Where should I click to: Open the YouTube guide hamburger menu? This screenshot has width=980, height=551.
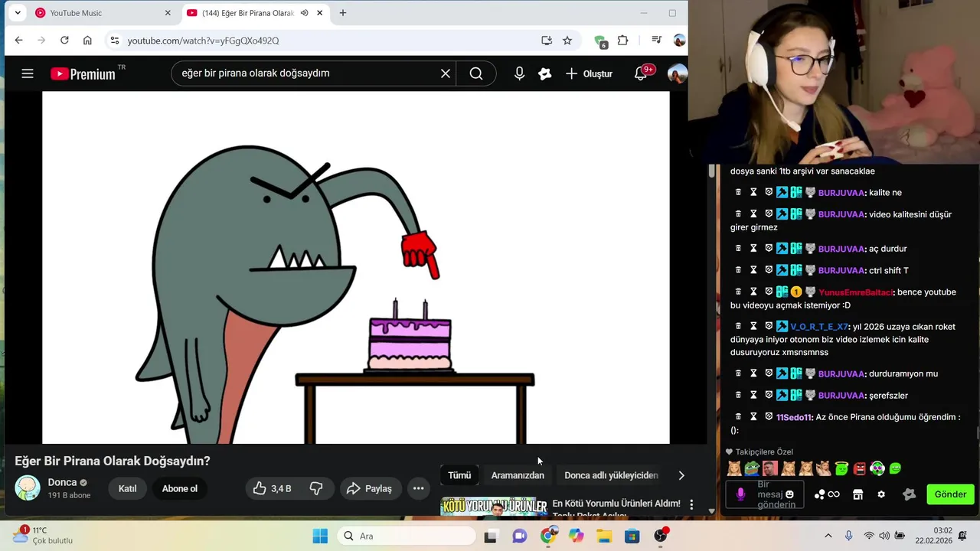pos(28,73)
